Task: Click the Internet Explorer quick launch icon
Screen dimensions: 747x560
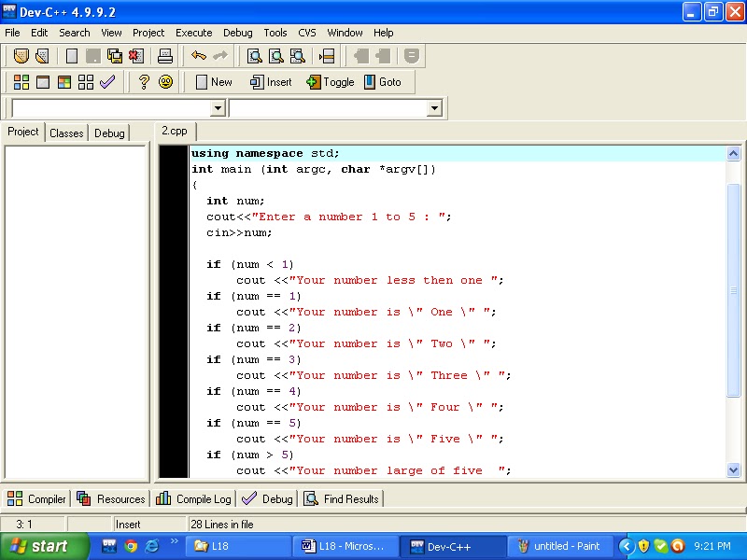Action: coord(152,546)
